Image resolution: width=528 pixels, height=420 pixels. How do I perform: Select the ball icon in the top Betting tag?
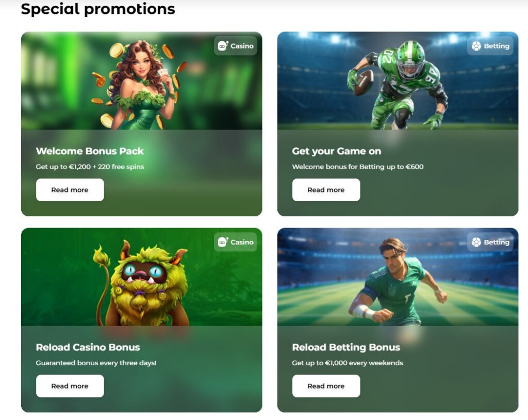point(476,46)
